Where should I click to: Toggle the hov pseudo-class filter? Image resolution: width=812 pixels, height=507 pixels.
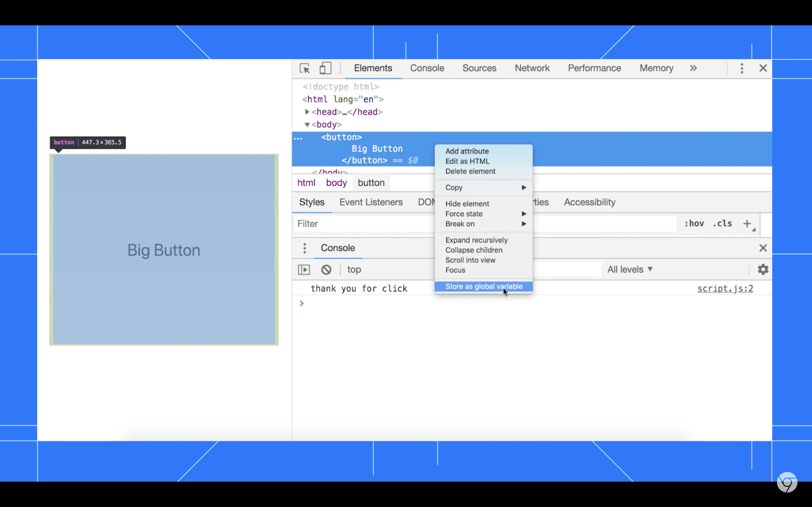pos(693,223)
